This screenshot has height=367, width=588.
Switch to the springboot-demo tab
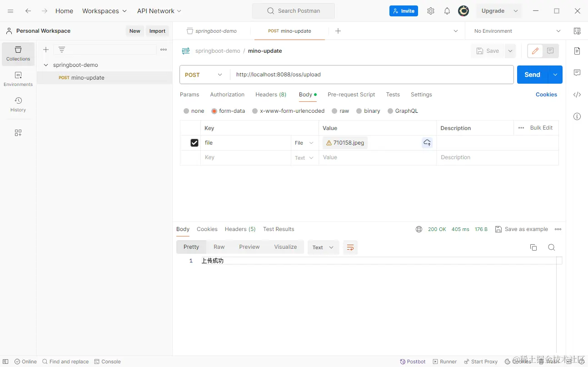coord(212,31)
